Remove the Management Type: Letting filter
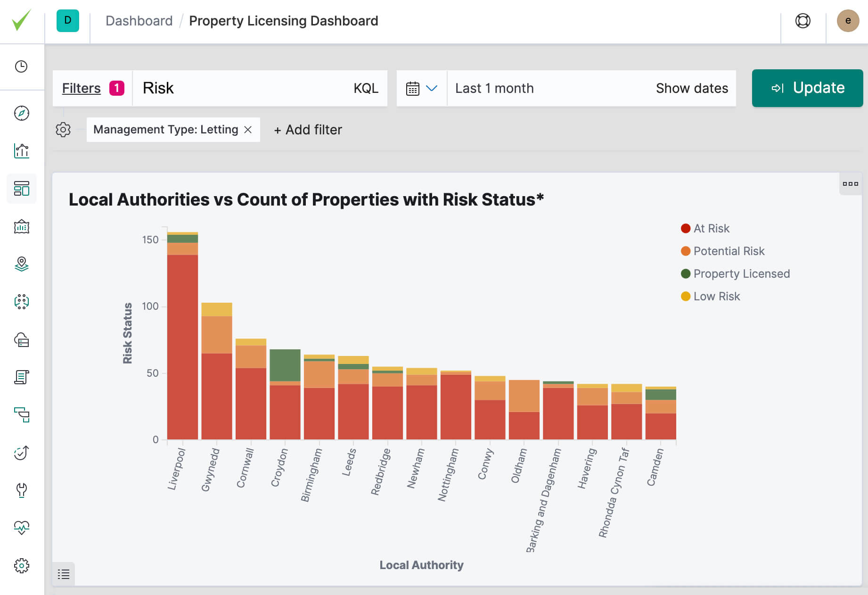The image size is (868, 595). pos(248,129)
